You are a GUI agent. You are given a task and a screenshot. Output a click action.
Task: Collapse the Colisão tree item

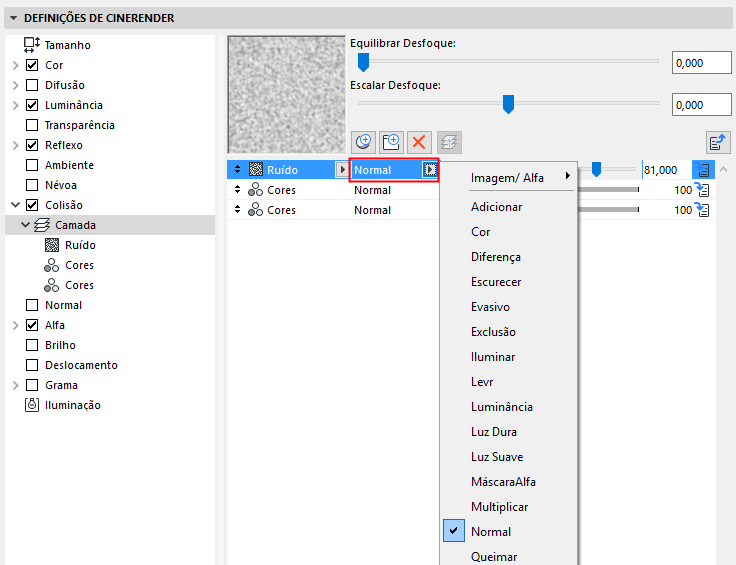15,205
